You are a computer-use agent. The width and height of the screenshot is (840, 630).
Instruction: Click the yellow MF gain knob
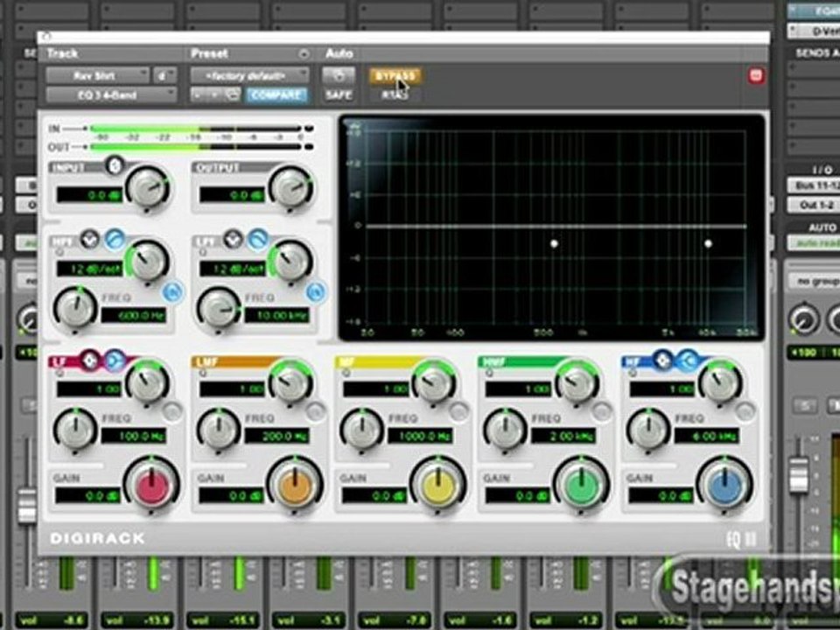(438, 484)
